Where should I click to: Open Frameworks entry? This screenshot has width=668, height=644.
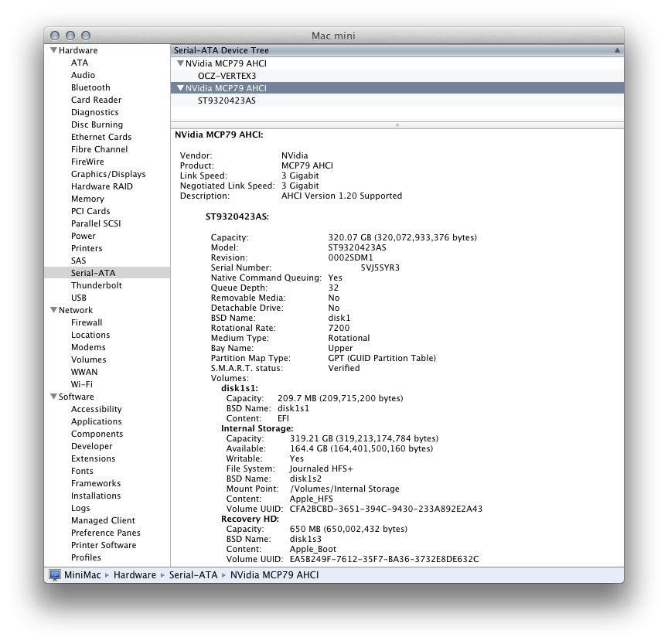[97, 483]
